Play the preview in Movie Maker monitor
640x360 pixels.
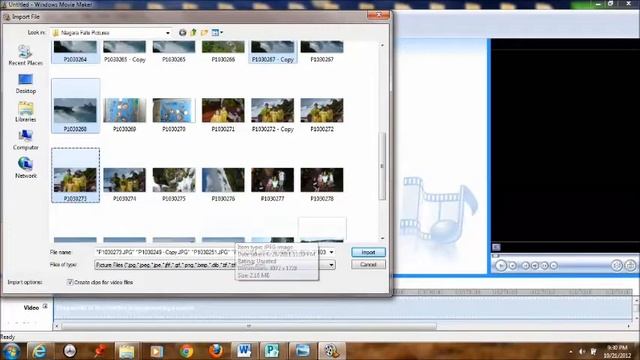[x=501, y=266]
